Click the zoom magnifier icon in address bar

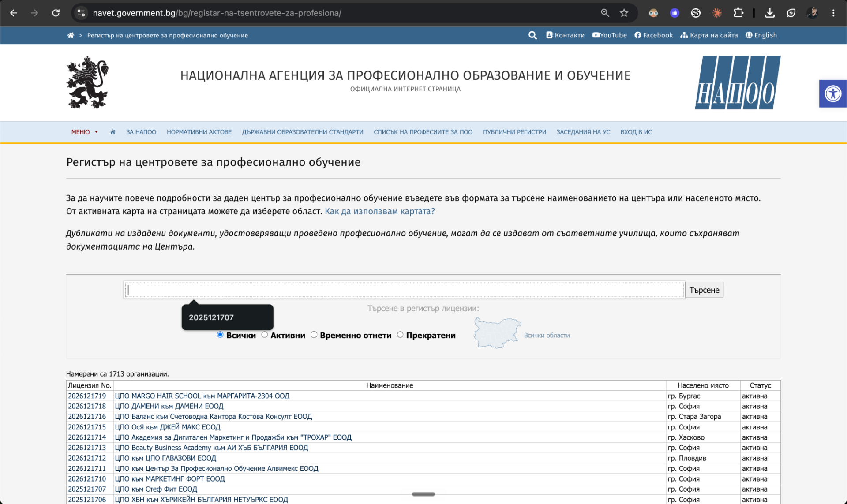[605, 13]
